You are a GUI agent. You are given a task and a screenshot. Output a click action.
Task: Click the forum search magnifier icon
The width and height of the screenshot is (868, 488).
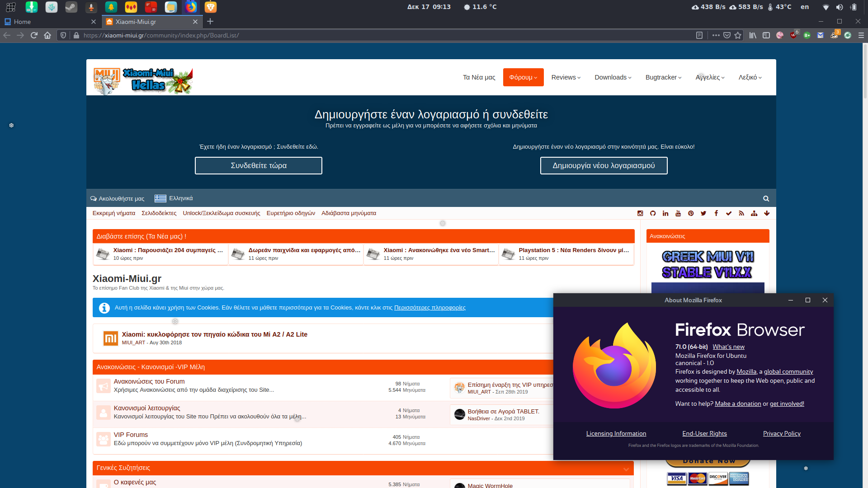766,199
